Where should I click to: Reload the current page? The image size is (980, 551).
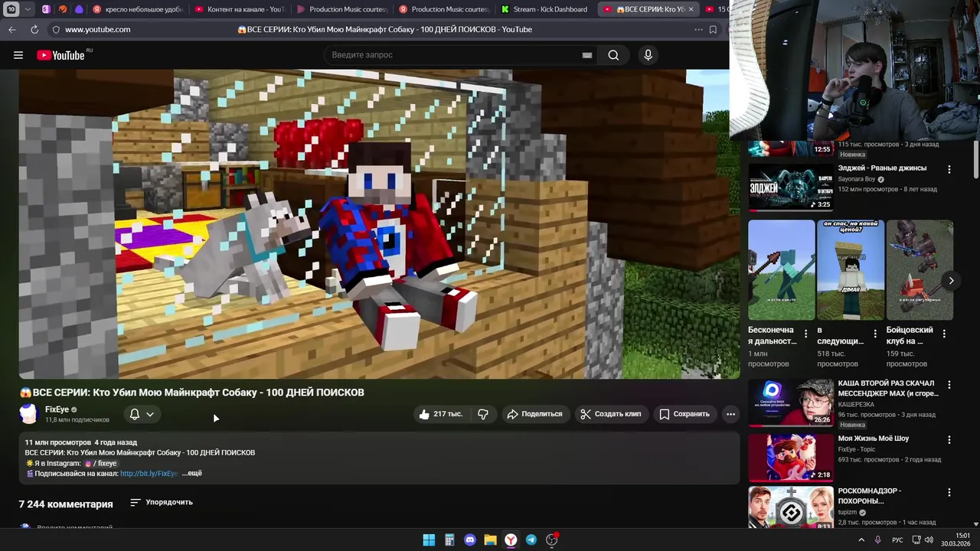coord(34,29)
